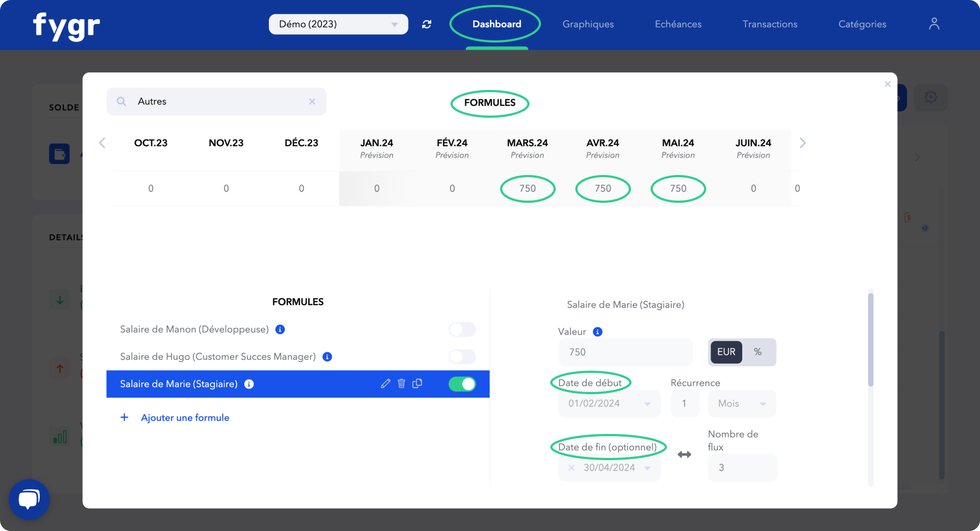Expand the Date de début dropdown

tap(648, 403)
